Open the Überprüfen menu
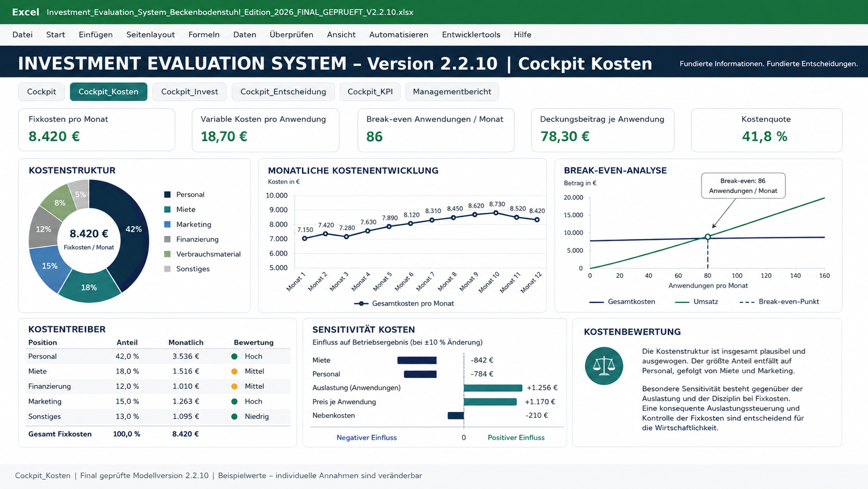 291,35
